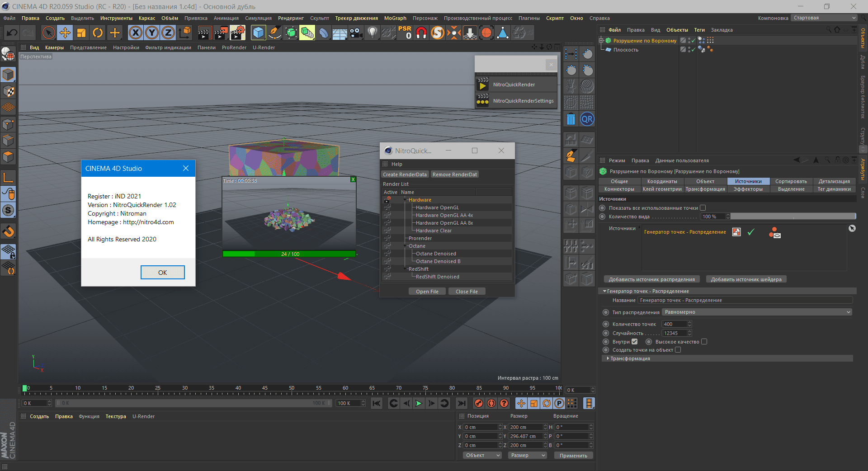This screenshot has width=868, height=471.
Task: Open Help menu in NitroQuick window
Action: 396,164
